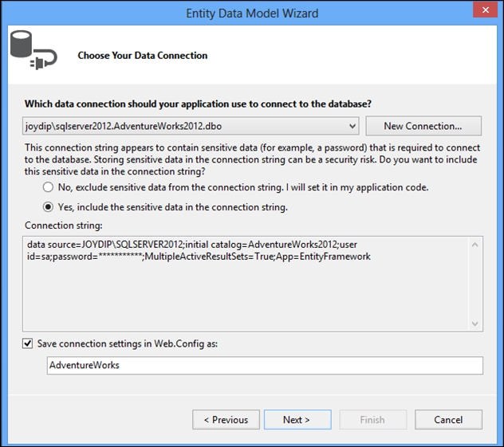The width and height of the screenshot is (504, 447).
Task: Go back with the Previous button
Action: (x=226, y=419)
